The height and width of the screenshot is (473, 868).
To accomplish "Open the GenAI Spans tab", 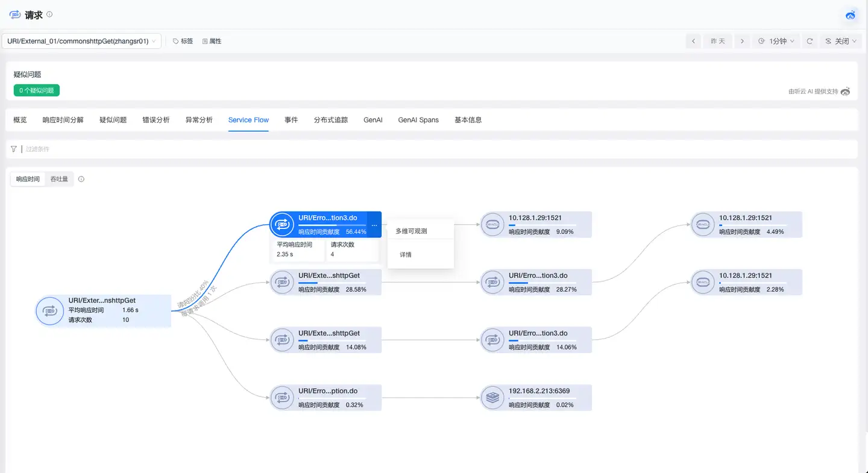I will [418, 119].
